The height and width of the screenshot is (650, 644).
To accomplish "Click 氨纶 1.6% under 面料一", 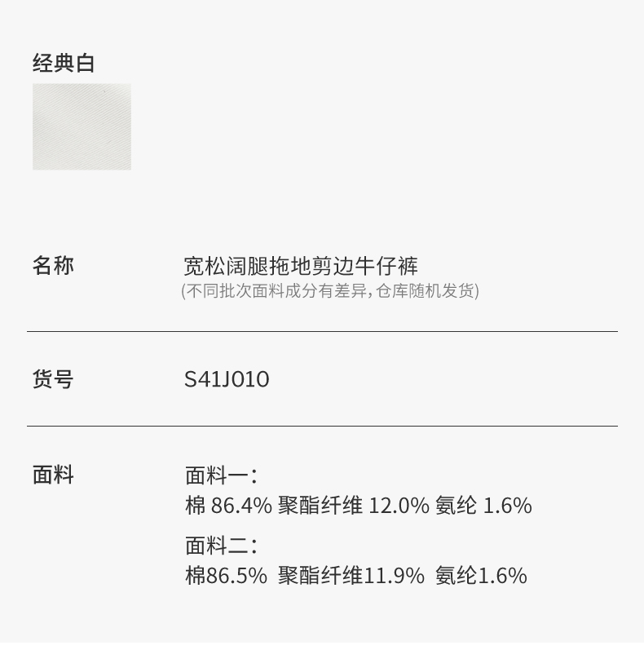I will (x=483, y=506).
